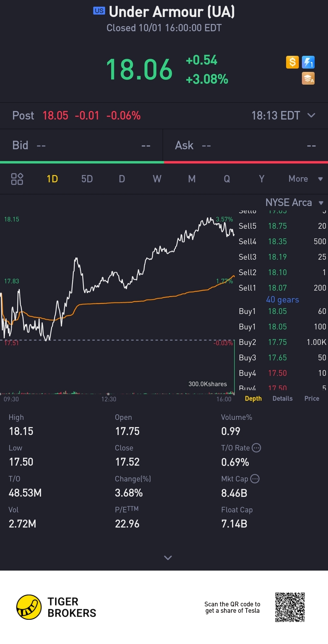Open the Details tab

click(282, 399)
